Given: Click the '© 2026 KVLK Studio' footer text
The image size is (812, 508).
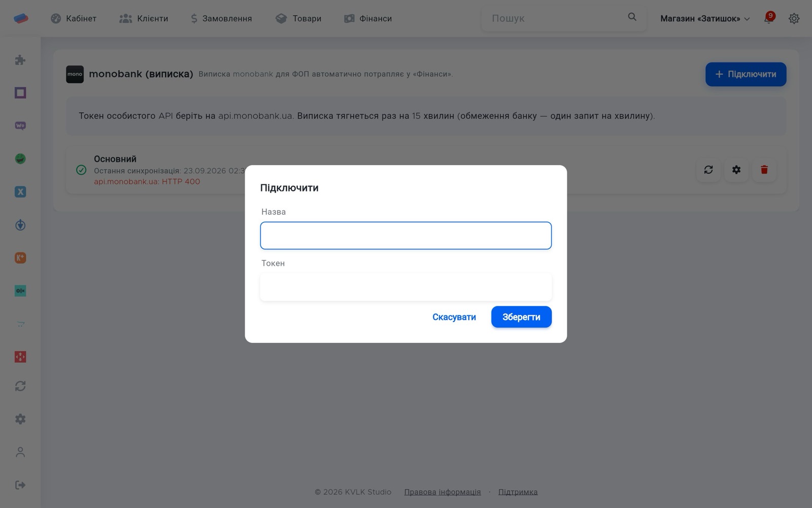Looking at the screenshot, I should 353,492.
